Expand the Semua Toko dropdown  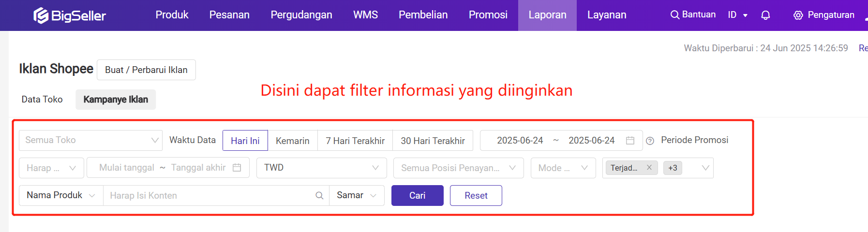click(x=90, y=140)
